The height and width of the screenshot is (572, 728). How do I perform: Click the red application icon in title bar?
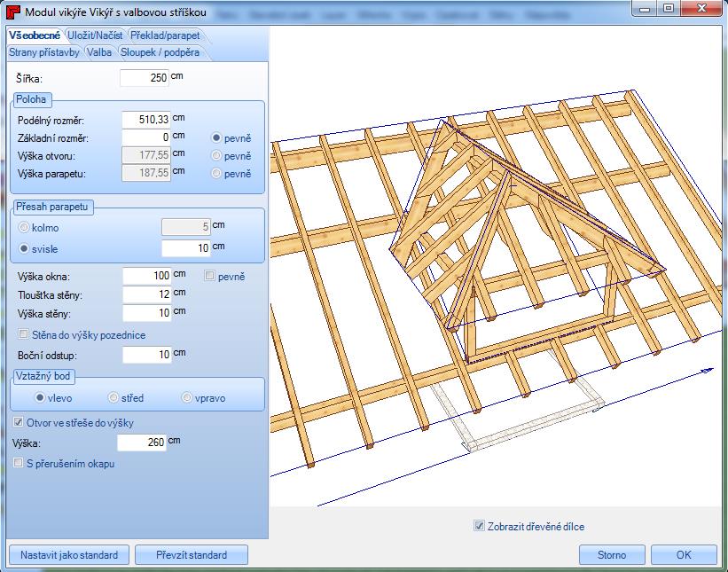(12, 12)
